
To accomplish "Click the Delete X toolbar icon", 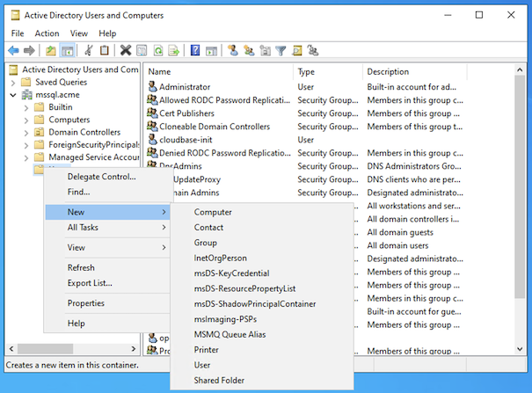I will [126, 50].
